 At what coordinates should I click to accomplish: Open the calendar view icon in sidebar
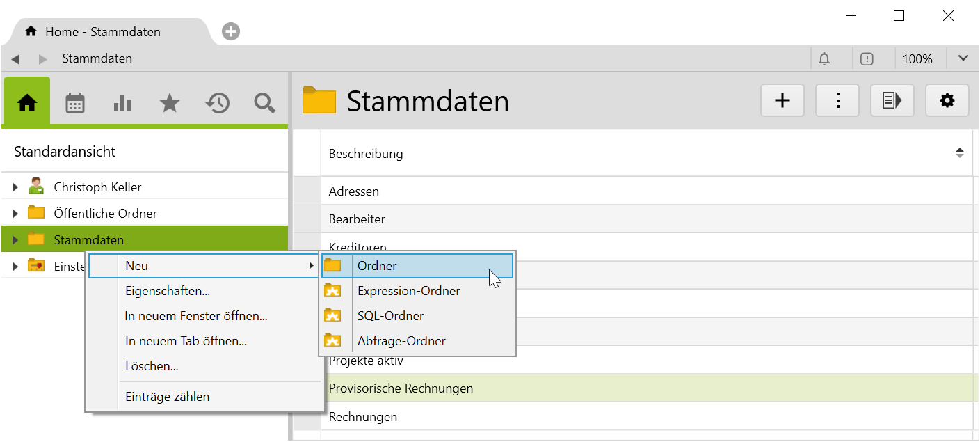(75, 103)
